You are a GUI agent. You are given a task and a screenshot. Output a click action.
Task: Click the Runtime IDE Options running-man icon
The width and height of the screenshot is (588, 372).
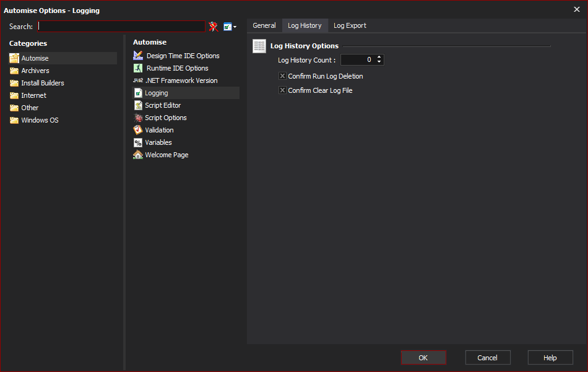(138, 68)
